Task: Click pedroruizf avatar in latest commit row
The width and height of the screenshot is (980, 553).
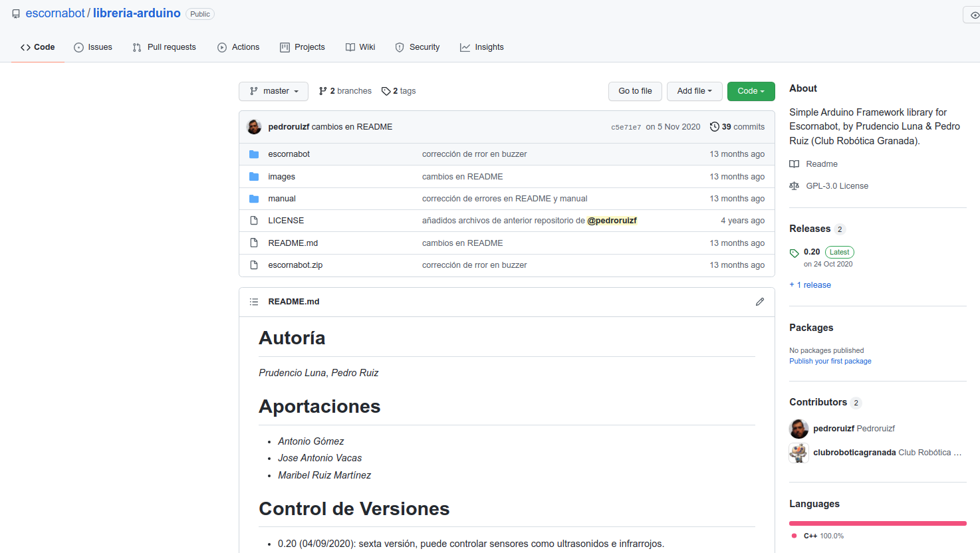Action: pyautogui.click(x=254, y=127)
